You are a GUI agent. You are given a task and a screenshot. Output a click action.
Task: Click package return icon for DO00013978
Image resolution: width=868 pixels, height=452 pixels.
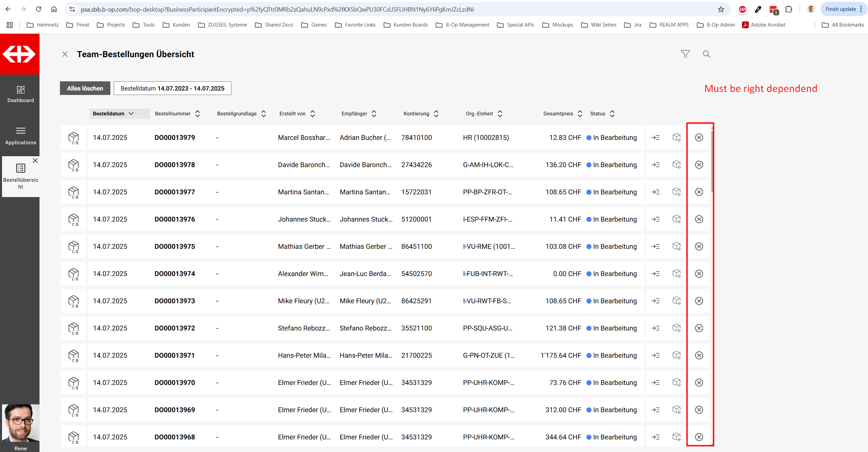coord(677,165)
